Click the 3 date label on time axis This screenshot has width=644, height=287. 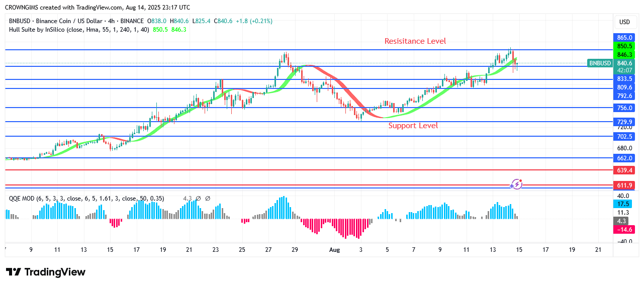click(x=361, y=249)
